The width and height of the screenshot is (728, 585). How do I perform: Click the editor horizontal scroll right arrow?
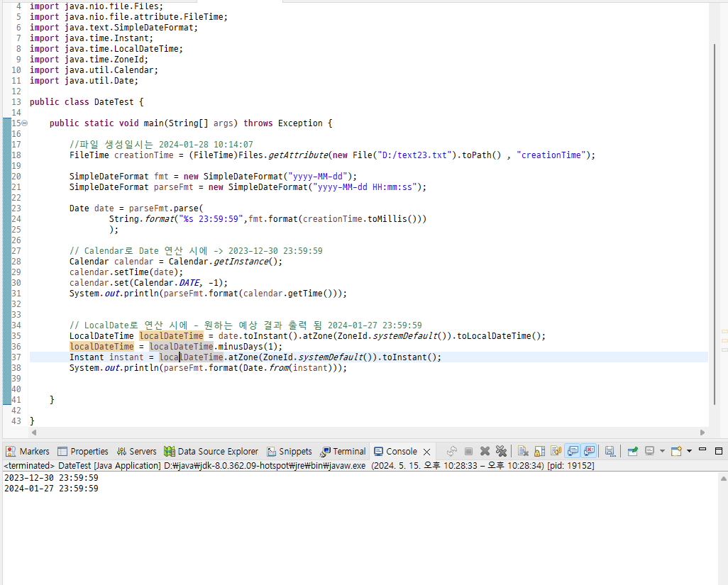pos(702,433)
